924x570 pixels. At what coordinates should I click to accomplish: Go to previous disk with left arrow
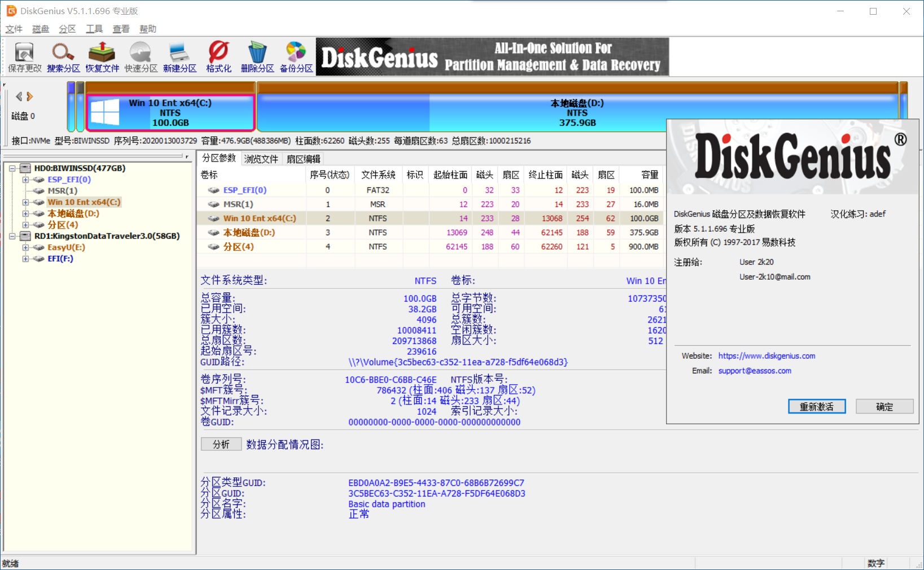coord(19,97)
